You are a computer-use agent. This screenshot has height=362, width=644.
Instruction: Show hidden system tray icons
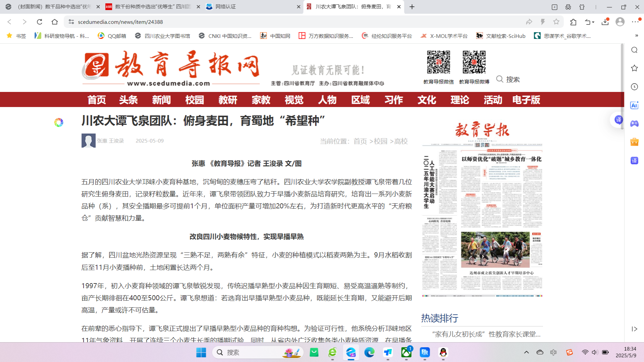click(526, 352)
